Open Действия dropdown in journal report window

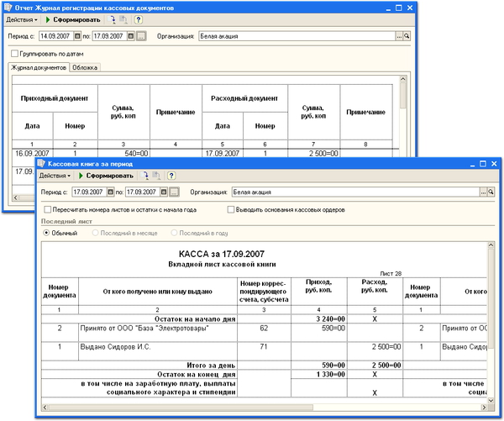click(22, 19)
